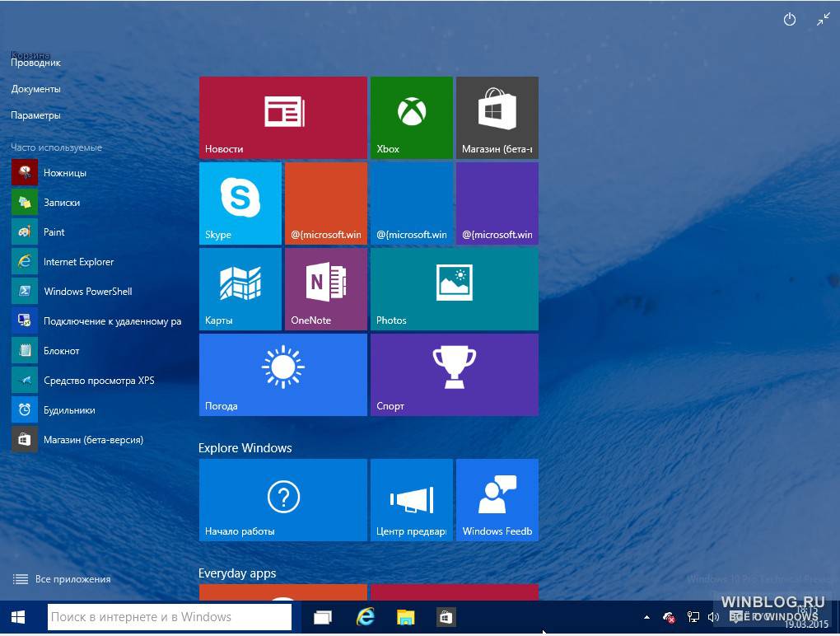Screen dimensions: 840x636
Task: Open the Photos tile
Action: tap(455, 289)
